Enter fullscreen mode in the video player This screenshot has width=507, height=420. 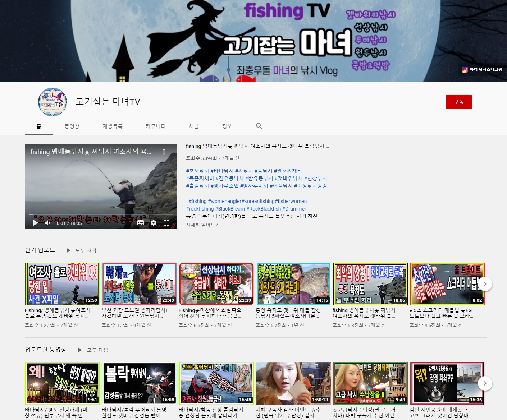pos(166,223)
